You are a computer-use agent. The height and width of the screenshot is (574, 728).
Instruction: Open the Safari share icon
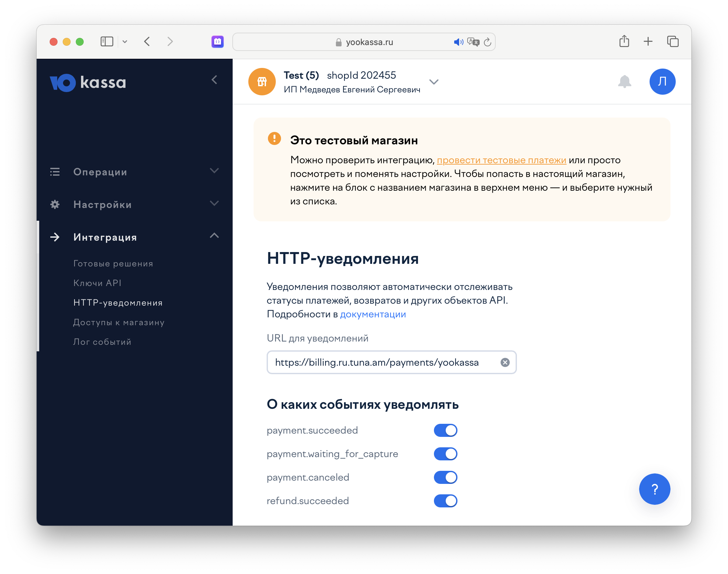tap(624, 41)
